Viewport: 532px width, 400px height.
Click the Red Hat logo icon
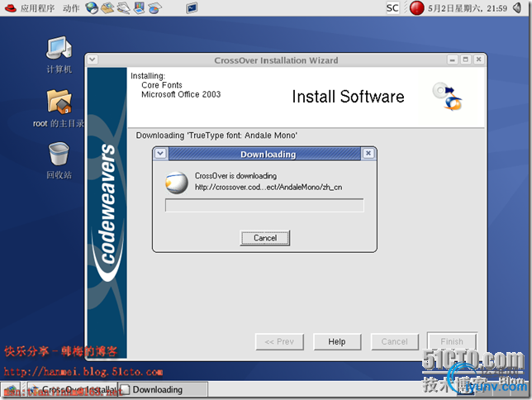(x=10, y=8)
